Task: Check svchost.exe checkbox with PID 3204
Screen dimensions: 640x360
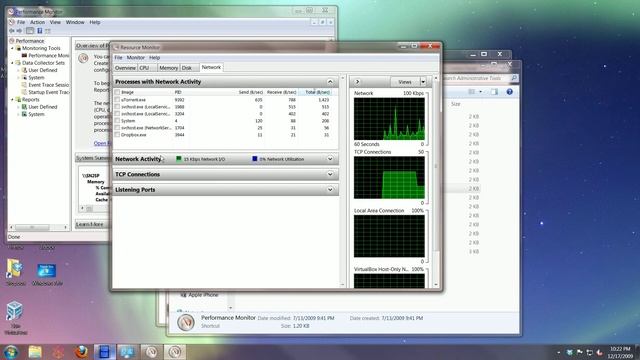Action: coord(117,113)
